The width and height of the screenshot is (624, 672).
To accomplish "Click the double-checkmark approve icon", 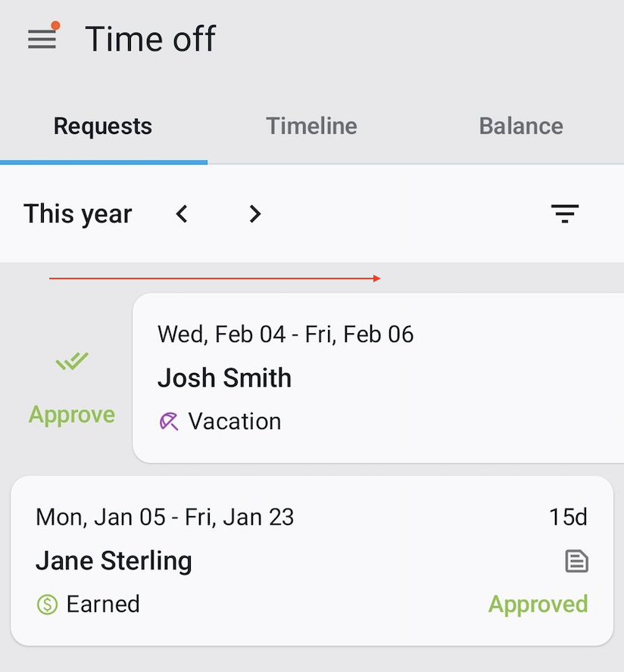I will pos(72,362).
